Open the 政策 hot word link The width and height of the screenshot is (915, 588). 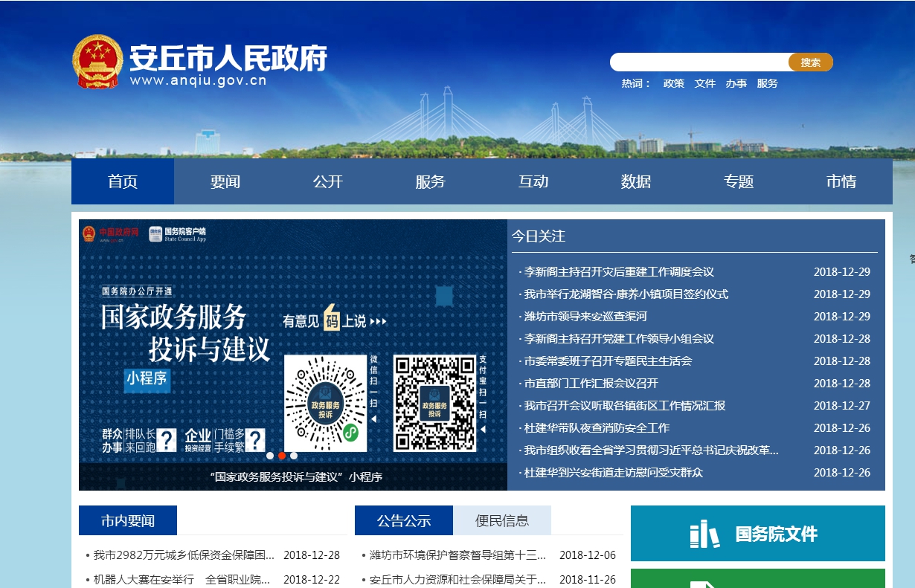click(x=672, y=83)
